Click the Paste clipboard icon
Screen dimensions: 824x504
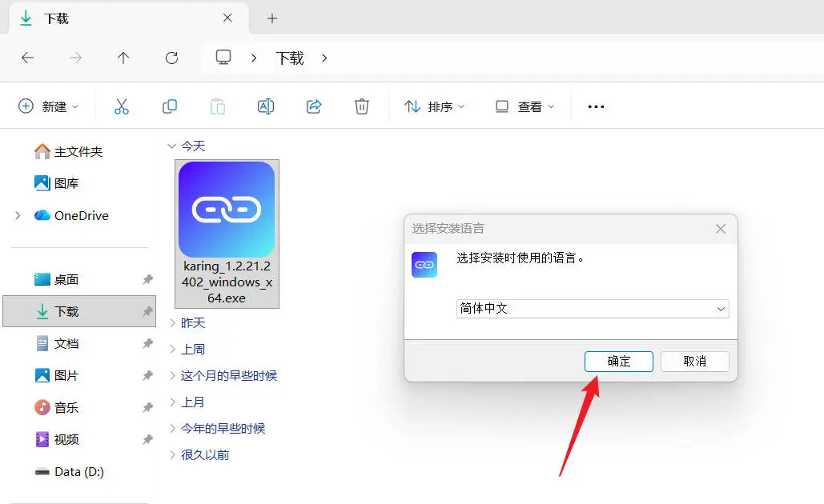tap(218, 106)
